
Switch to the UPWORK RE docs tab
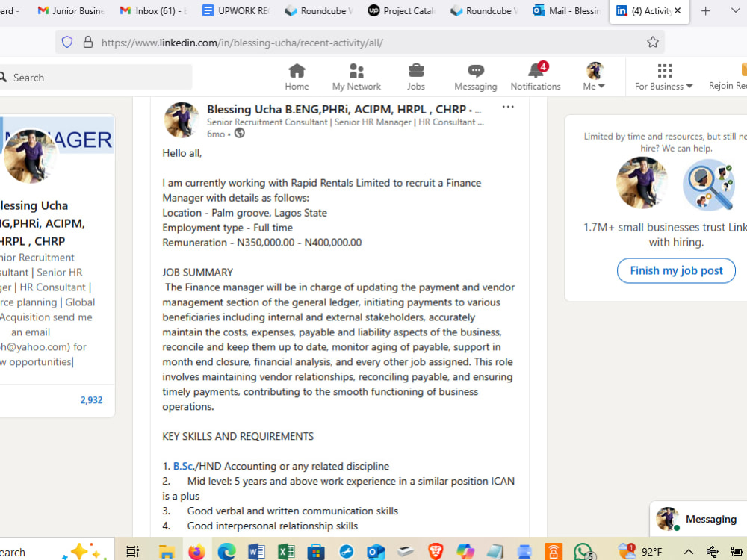point(235,10)
